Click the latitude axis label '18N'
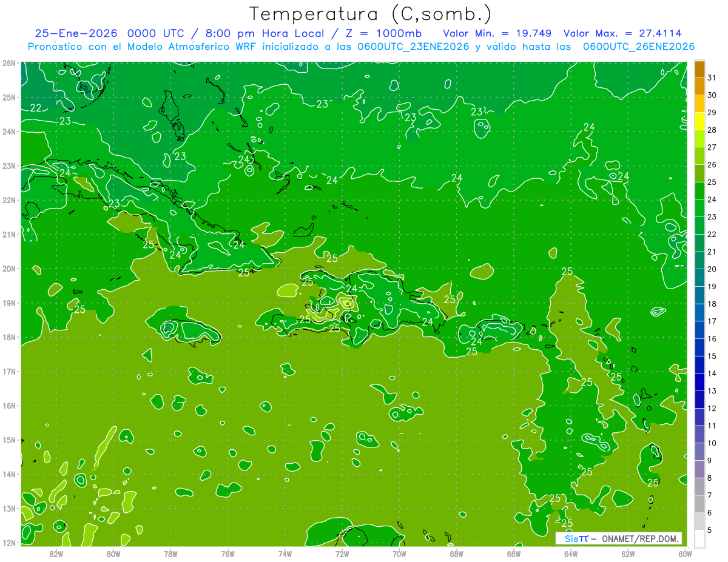The width and height of the screenshot is (728, 562). [x=9, y=337]
